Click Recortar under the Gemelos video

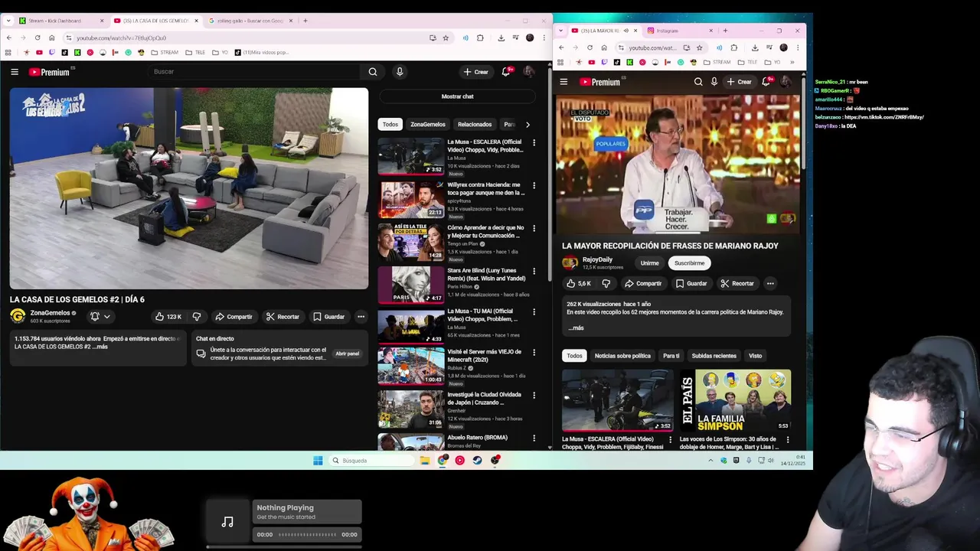click(x=283, y=317)
